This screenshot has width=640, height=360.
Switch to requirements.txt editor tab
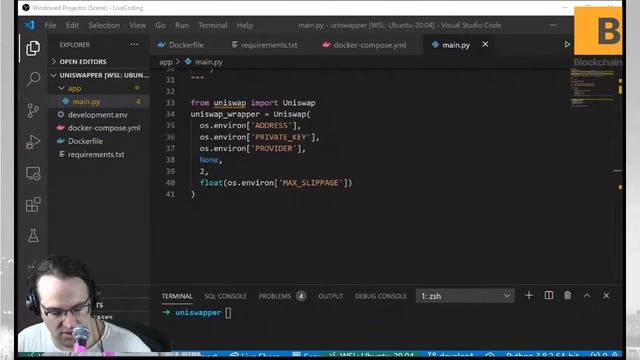(264, 45)
